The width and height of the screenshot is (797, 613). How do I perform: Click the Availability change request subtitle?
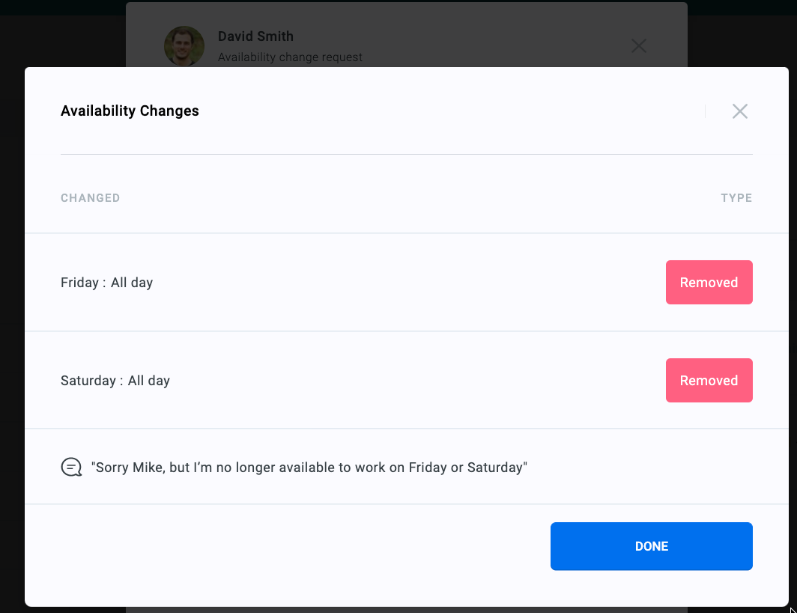click(x=290, y=57)
